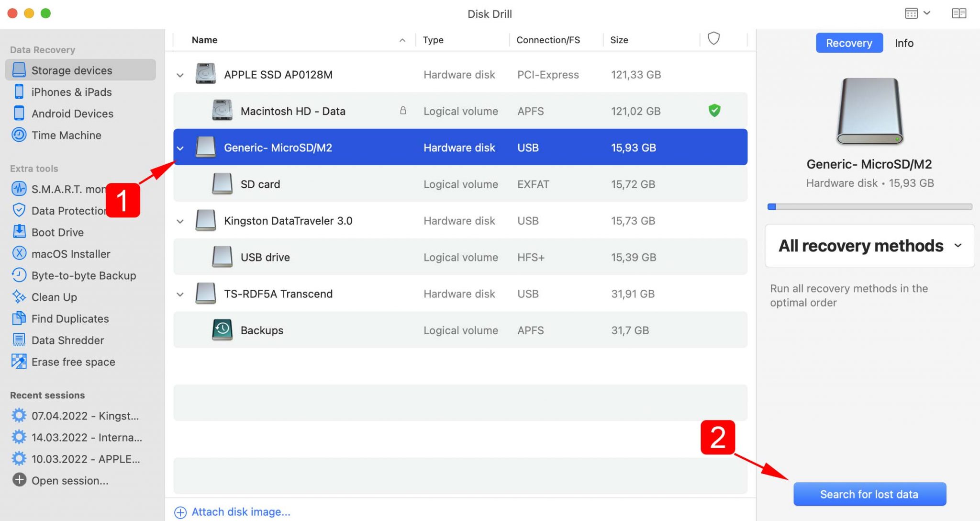
Task: Open the view options dropdown chevron
Action: [927, 13]
